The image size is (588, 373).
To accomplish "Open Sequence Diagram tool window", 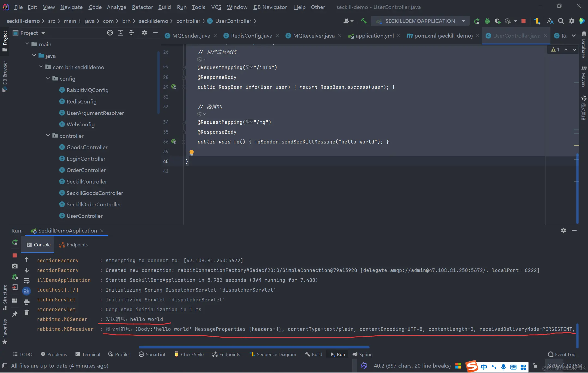I will point(273,354).
